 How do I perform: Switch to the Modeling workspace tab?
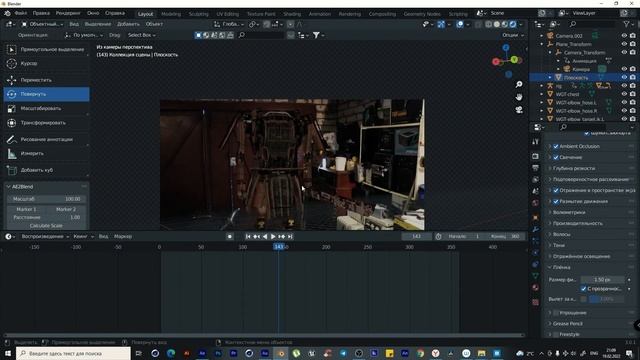[x=171, y=14]
